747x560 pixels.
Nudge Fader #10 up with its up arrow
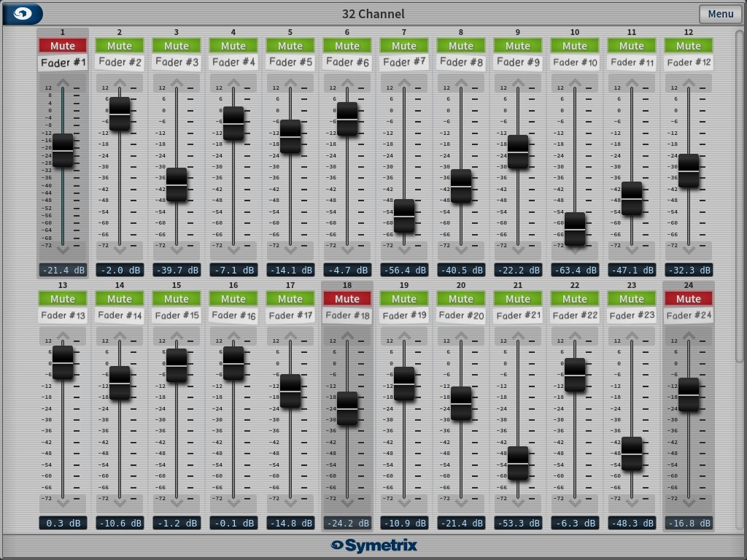click(x=575, y=83)
